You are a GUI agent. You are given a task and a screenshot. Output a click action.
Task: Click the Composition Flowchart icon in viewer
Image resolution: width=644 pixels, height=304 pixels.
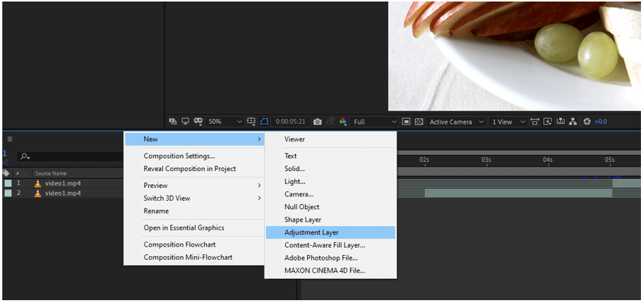pos(573,121)
